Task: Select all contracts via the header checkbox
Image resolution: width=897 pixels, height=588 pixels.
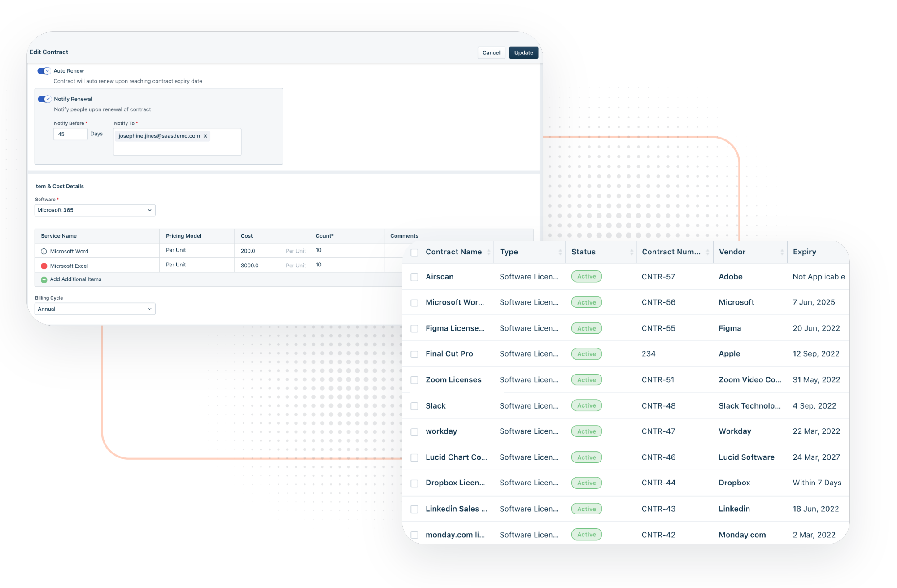Action: tap(414, 252)
